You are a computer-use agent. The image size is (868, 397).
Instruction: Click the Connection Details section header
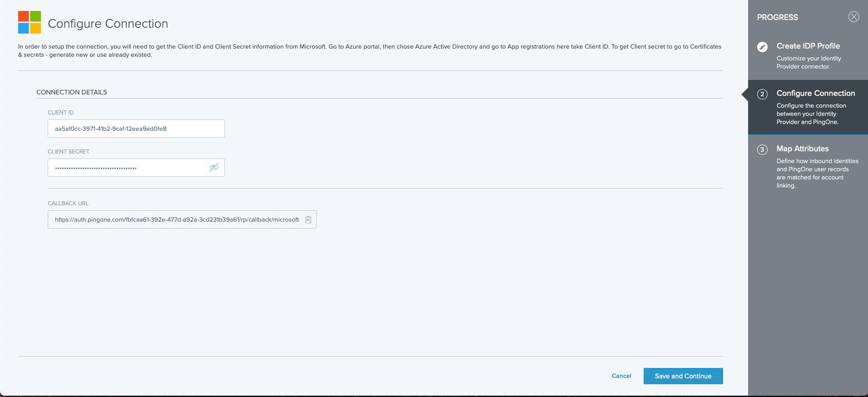pyautogui.click(x=72, y=92)
